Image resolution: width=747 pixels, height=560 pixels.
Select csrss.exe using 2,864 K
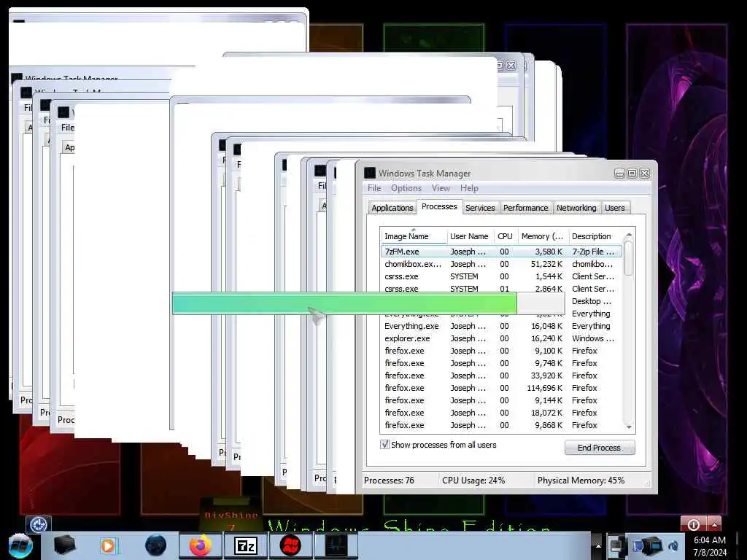click(x=501, y=288)
